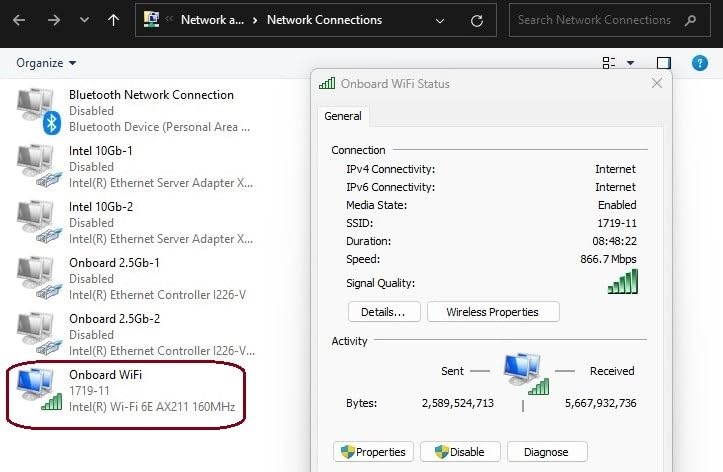Go back with the back arrow
The width and height of the screenshot is (723, 472).
[x=19, y=20]
